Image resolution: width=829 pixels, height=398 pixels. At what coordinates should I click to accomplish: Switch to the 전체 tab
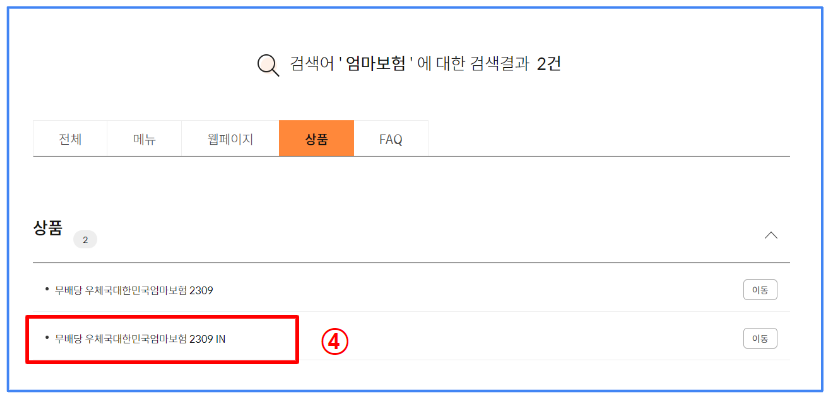click(x=70, y=139)
